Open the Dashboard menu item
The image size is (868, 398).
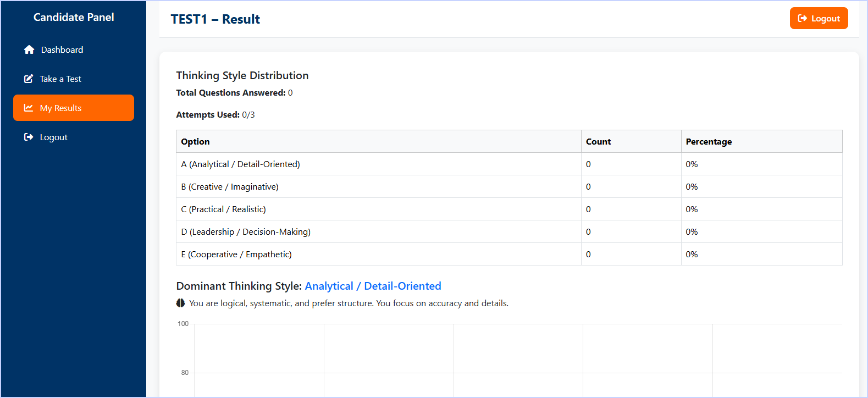[62, 50]
